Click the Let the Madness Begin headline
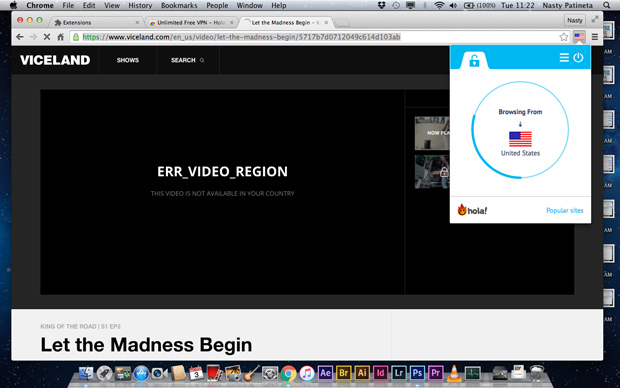Image resolution: width=620 pixels, height=388 pixels. (x=146, y=344)
